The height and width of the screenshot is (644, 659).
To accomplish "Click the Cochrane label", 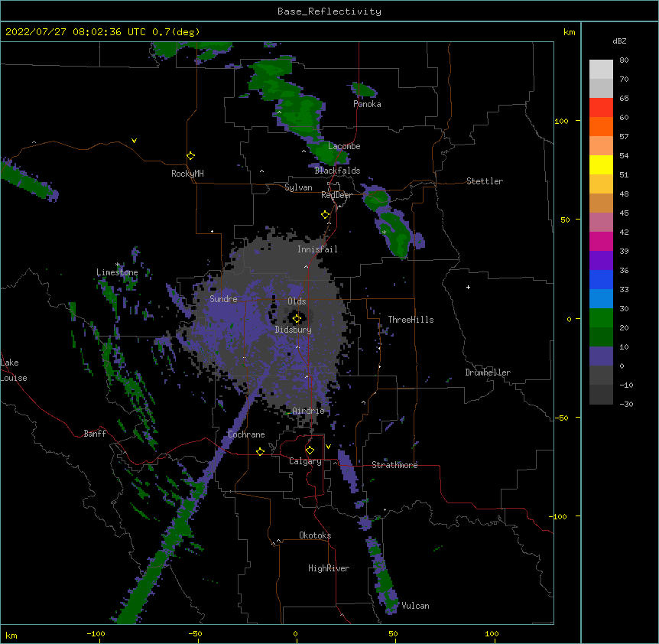I will coord(246,434).
